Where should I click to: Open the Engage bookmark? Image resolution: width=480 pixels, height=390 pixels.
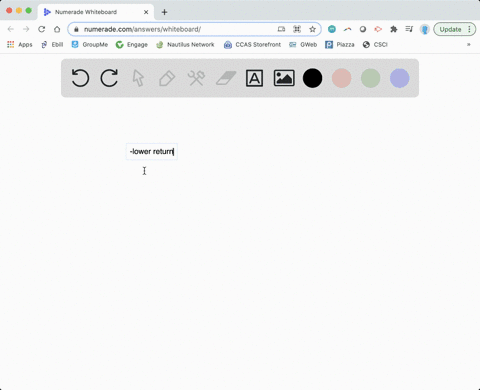132,45
